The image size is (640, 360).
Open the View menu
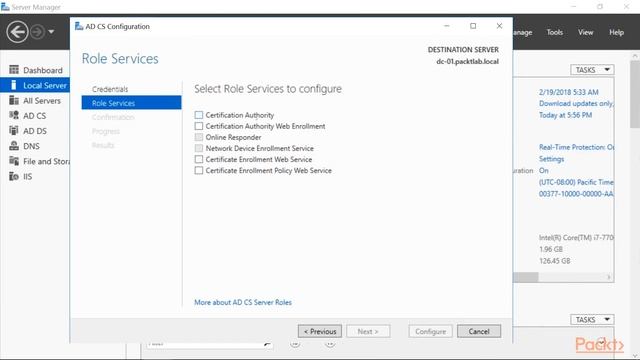click(x=585, y=32)
